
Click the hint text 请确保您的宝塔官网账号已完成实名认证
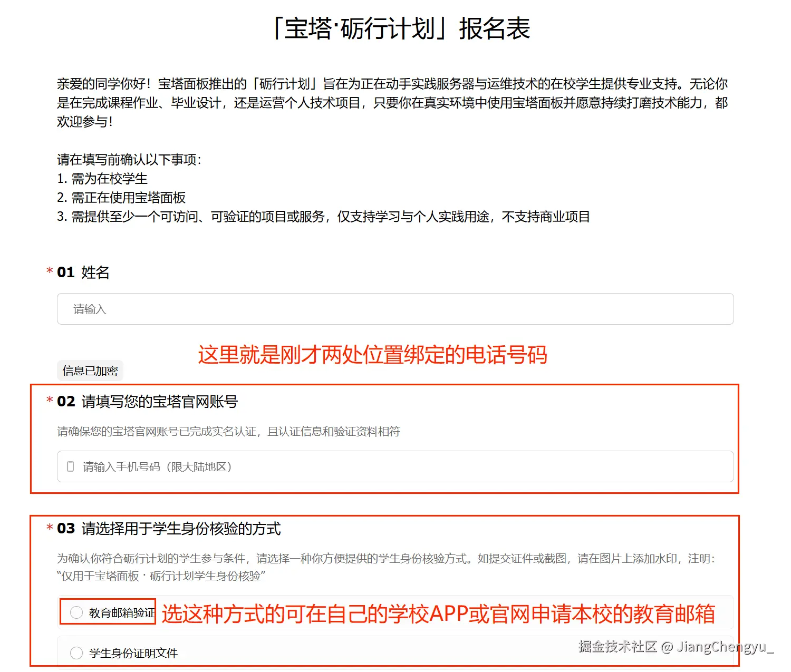tap(229, 432)
